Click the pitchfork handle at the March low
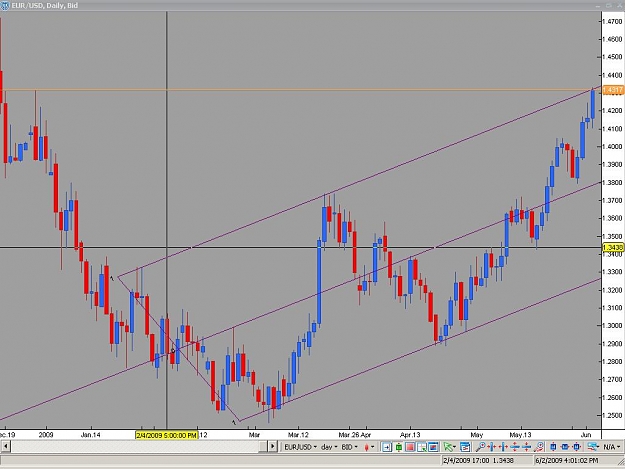 click(x=239, y=421)
